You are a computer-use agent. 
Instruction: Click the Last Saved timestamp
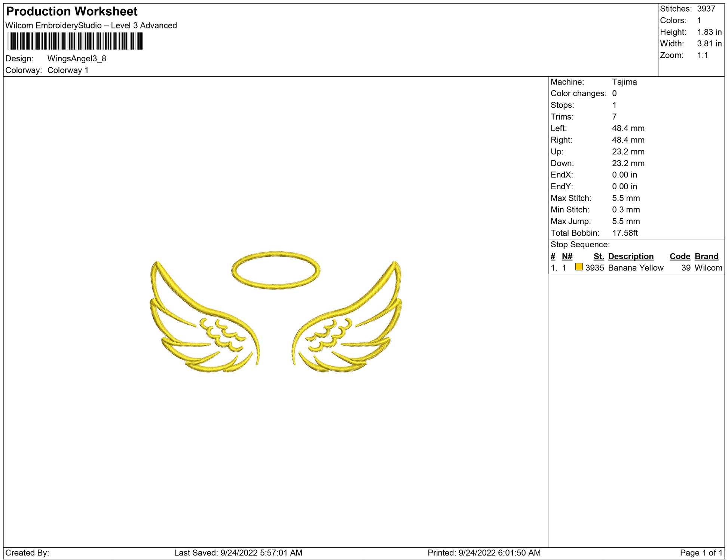tap(238, 553)
